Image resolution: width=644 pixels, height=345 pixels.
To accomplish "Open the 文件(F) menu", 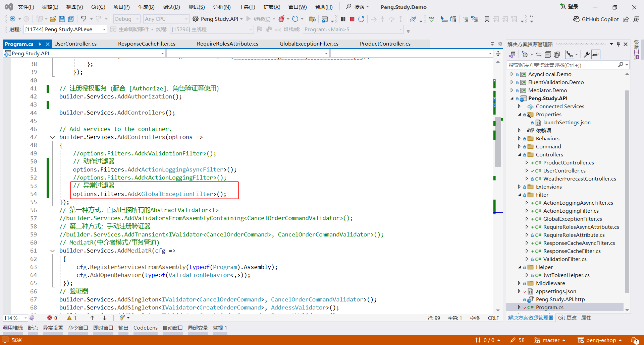I will tap(26, 7).
